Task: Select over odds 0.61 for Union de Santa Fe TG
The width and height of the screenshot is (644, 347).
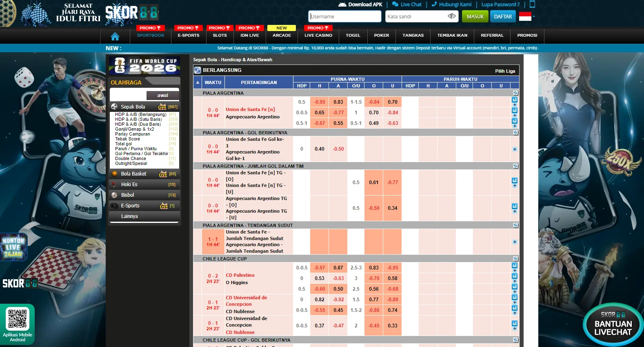Action: pos(374,182)
